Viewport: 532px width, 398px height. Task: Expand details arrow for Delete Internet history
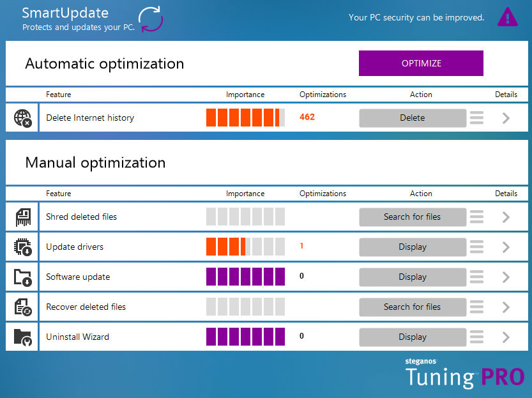tap(506, 118)
